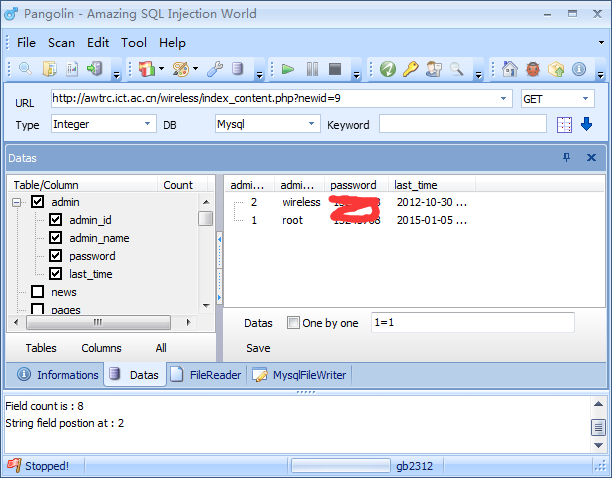Enable the One by one checkbox
Viewport: 612px width, 478px height.
coord(293,323)
